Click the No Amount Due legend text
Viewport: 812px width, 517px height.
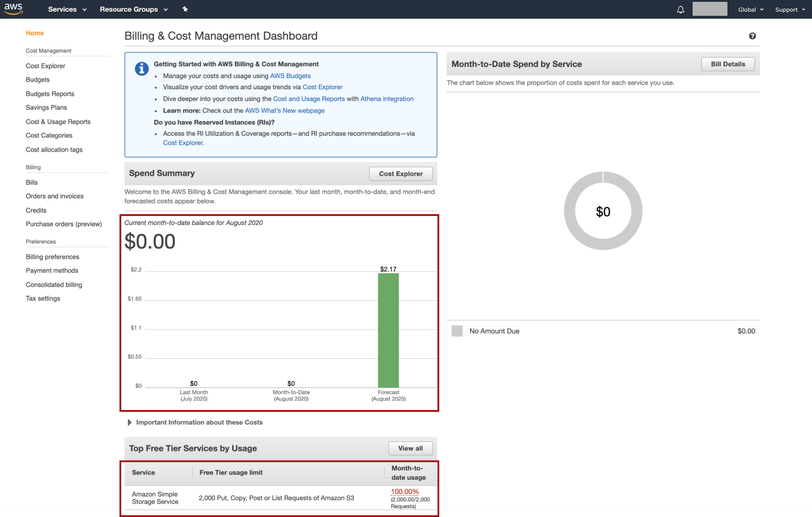(x=494, y=331)
